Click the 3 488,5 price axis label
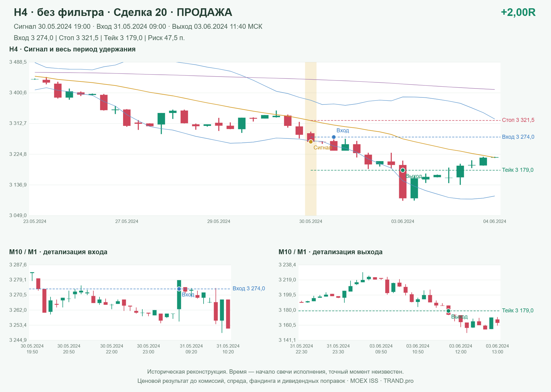The width and height of the screenshot is (551, 392). pyautogui.click(x=18, y=62)
